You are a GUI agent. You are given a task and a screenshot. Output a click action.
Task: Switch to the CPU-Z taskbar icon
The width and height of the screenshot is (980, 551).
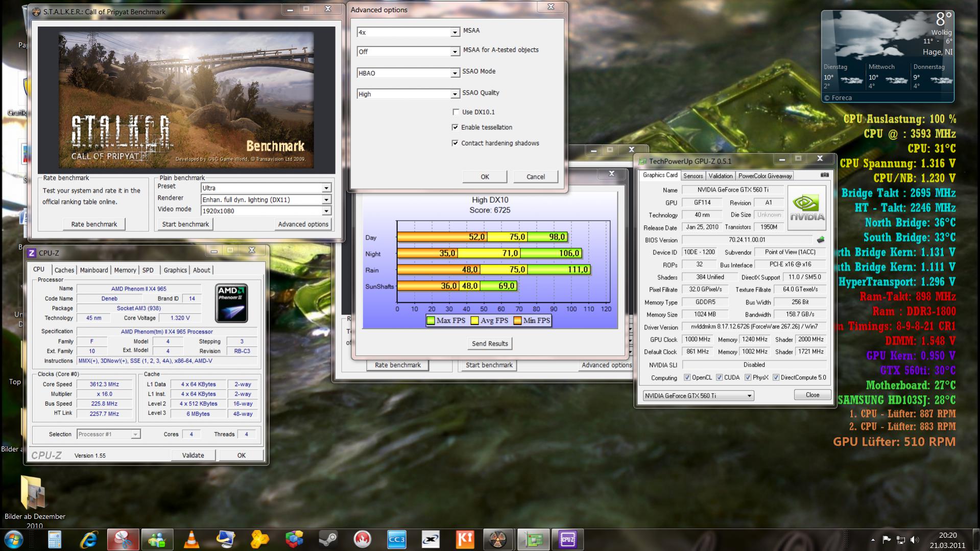[567, 539]
